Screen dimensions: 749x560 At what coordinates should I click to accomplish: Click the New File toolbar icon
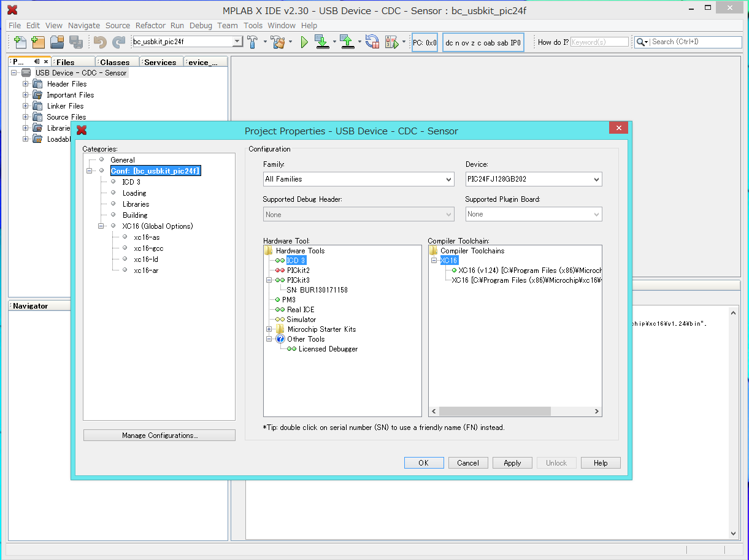(x=20, y=42)
